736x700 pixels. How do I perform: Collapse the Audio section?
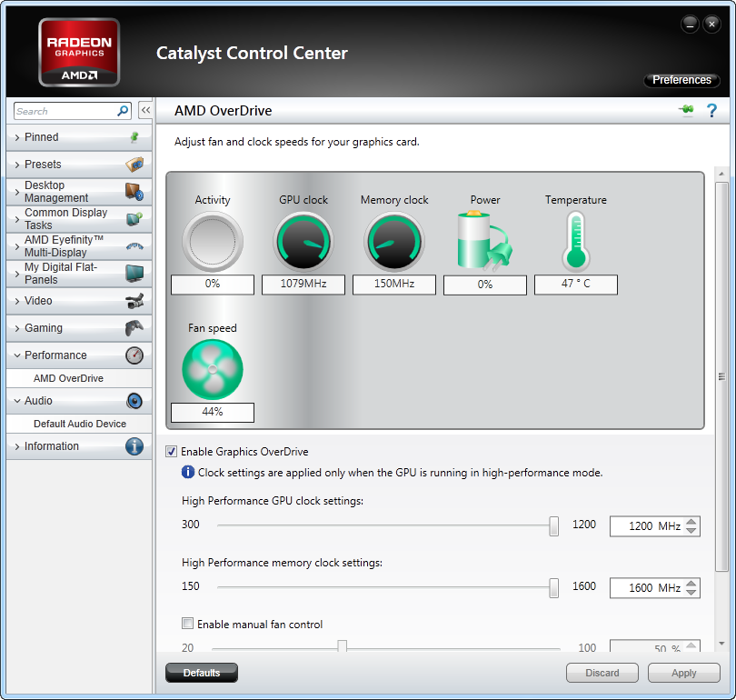click(79, 401)
